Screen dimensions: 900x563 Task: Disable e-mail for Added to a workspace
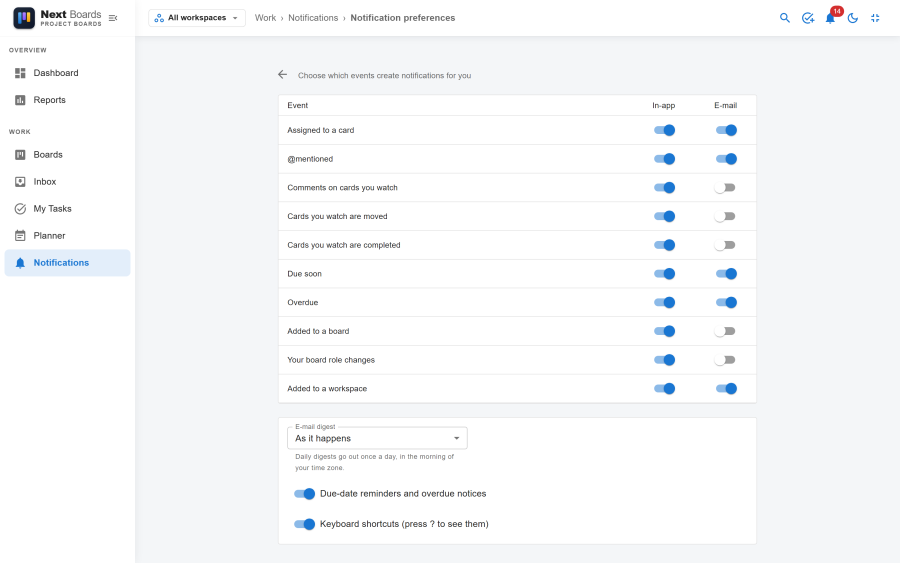tap(726, 389)
